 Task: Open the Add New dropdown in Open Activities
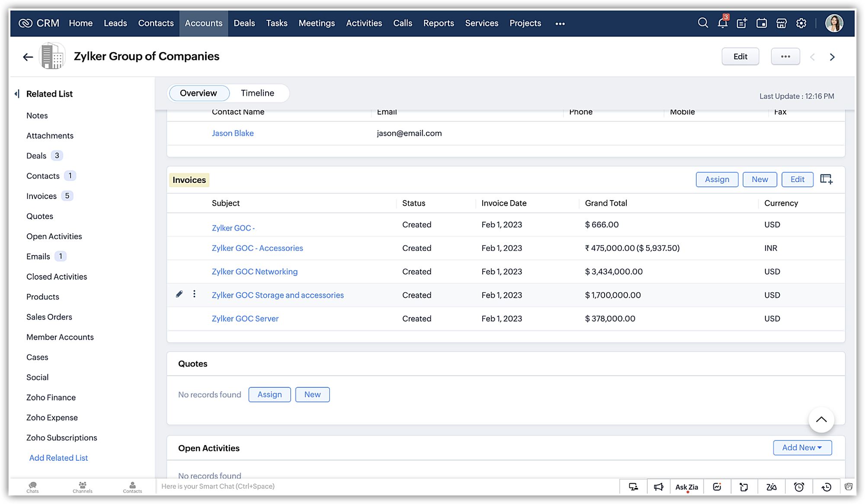(802, 448)
